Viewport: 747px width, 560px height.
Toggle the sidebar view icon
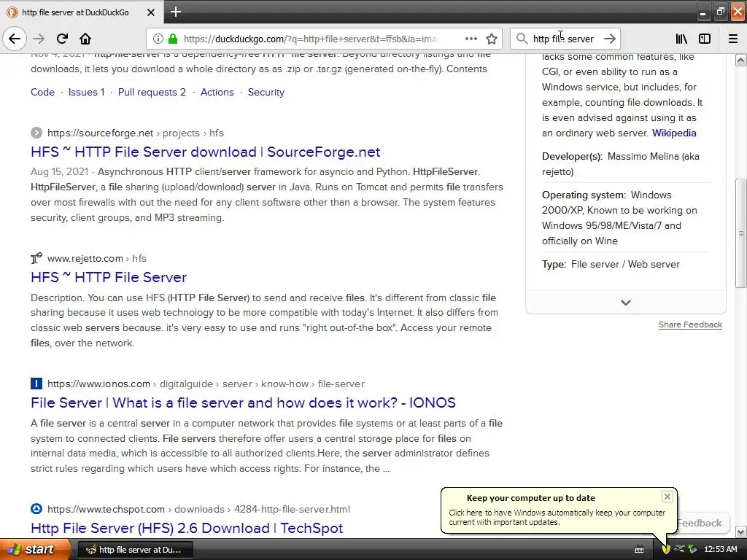click(705, 39)
